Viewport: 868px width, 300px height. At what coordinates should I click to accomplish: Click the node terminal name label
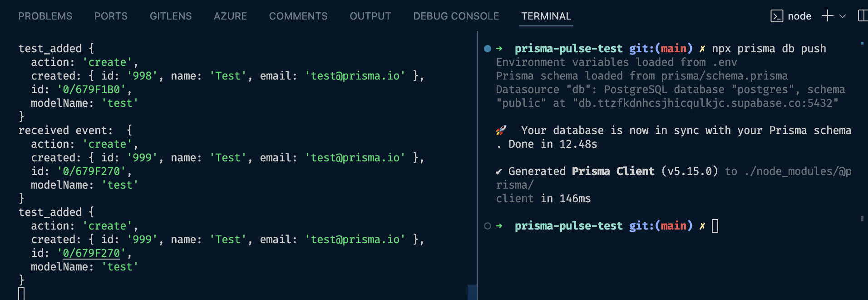coord(799,16)
